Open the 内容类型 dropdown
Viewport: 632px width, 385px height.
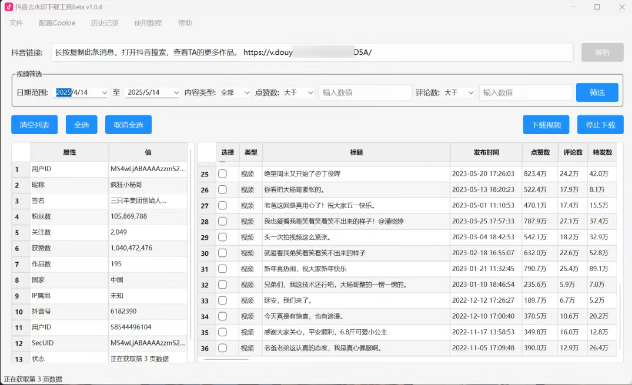point(235,92)
